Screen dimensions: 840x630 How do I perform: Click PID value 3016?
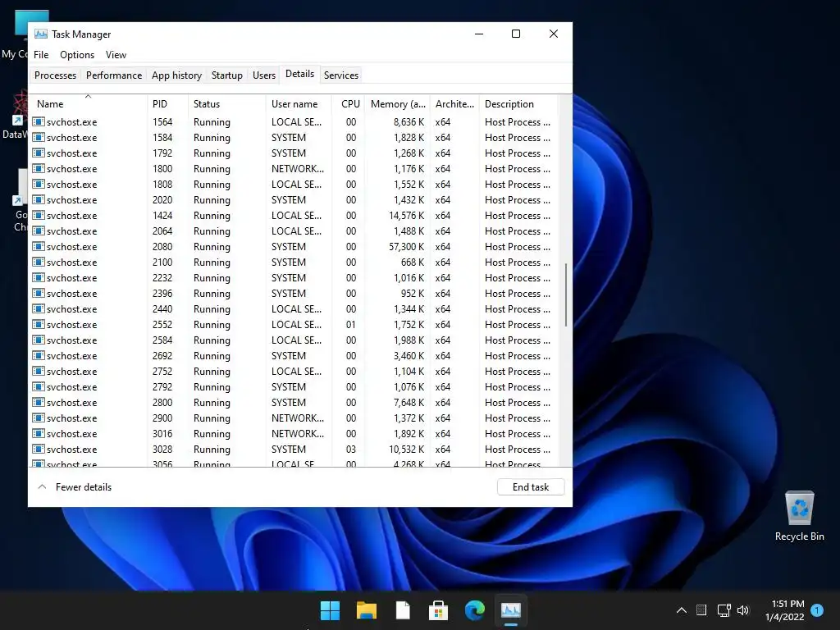pyautogui.click(x=162, y=433)
